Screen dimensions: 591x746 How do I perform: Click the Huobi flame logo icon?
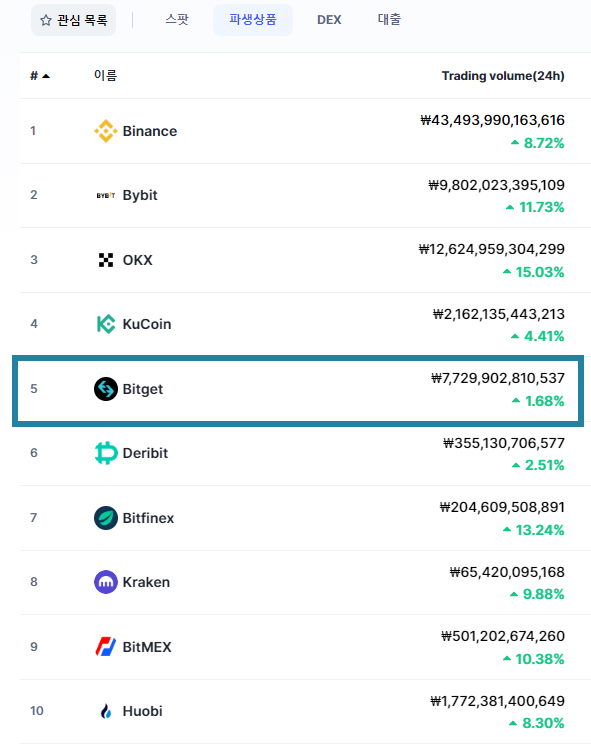pos(106,711)
